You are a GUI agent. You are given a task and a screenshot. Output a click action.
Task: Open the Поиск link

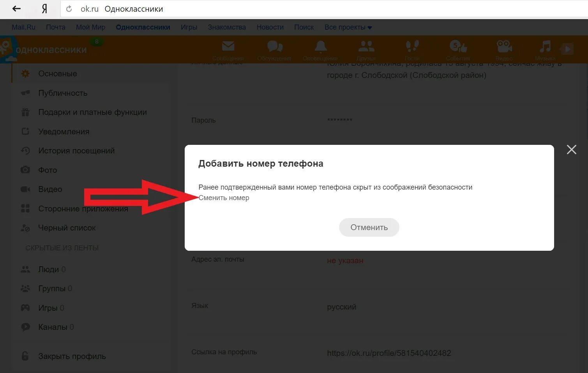coord(304,27)
